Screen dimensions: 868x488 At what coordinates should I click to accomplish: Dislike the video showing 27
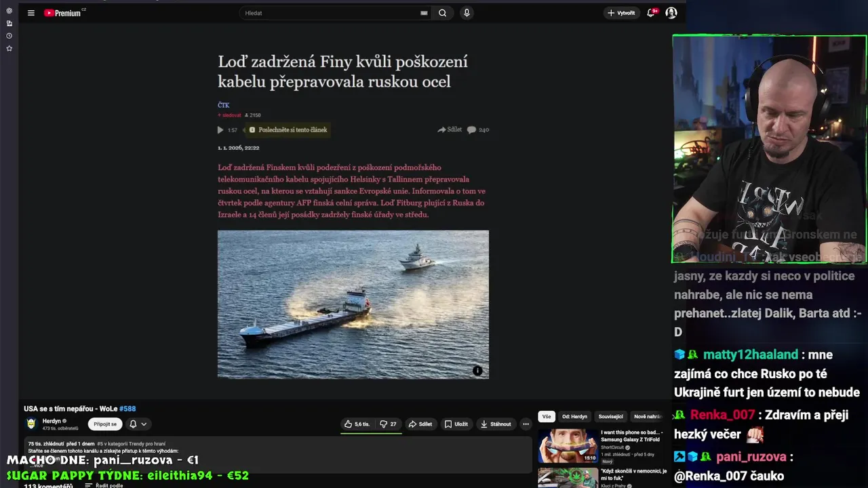[388, 424]
